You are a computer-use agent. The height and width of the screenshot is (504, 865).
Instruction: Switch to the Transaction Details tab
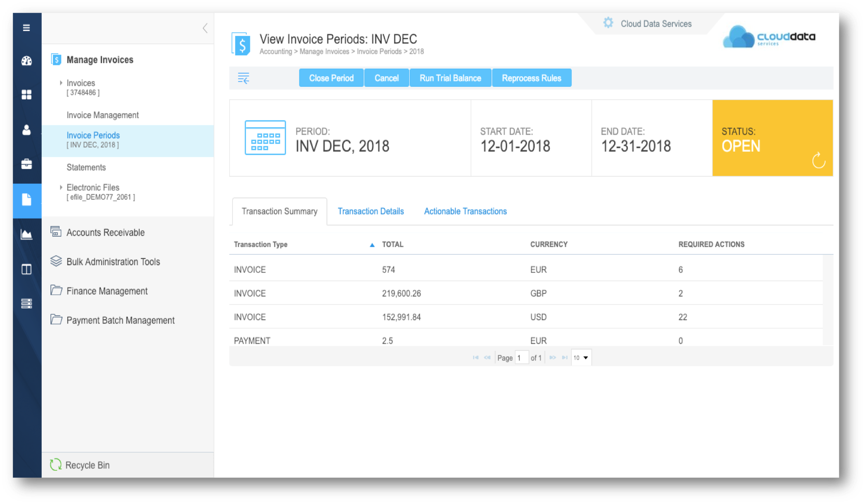click(370, 211)
